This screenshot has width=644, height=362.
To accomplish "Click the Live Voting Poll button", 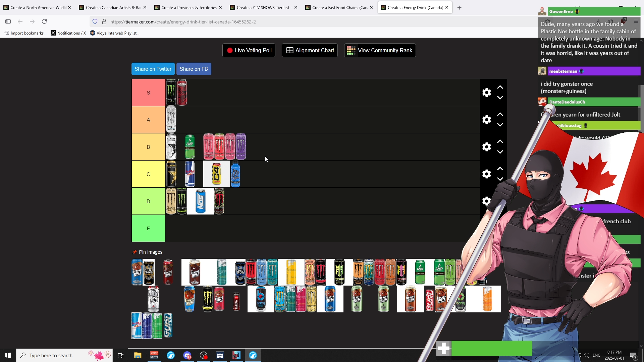I will [x=249, y=50].
